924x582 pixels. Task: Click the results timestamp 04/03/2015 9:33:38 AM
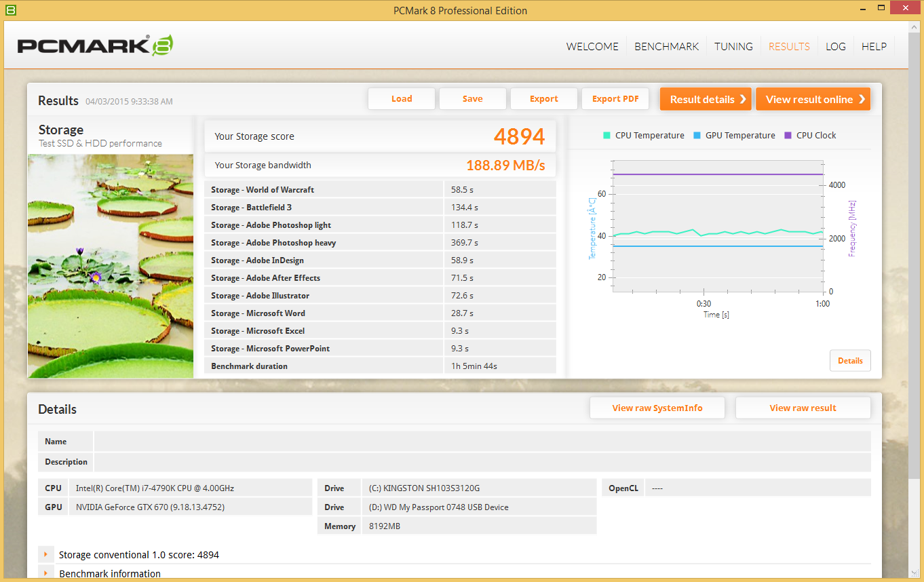(x=129, y=102)
